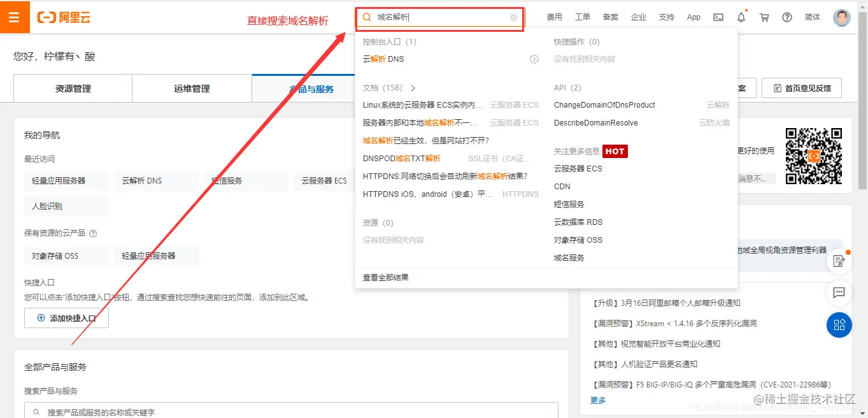Open the message chat icon on right edge
Viewport: 868px width, 418px height.
pos(839,293)
